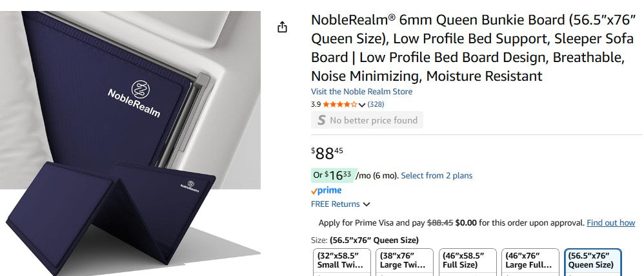Select the 46"x58.5" Full Size option
This screenshot has height=276, width=644.
(x=467, y=262)
